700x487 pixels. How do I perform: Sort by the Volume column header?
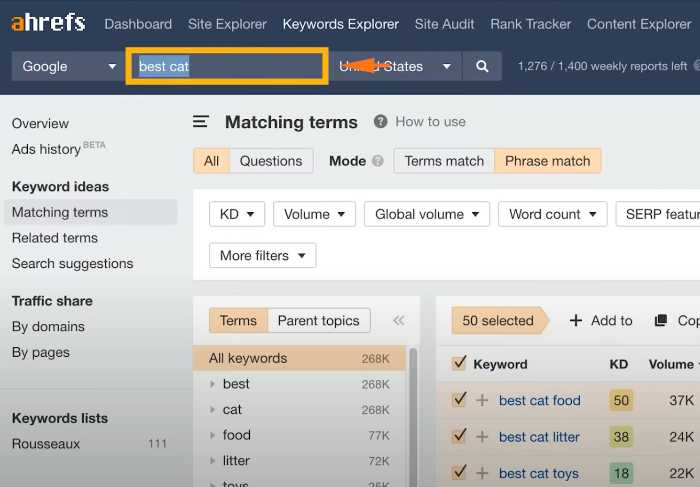[x=672, y=364]
